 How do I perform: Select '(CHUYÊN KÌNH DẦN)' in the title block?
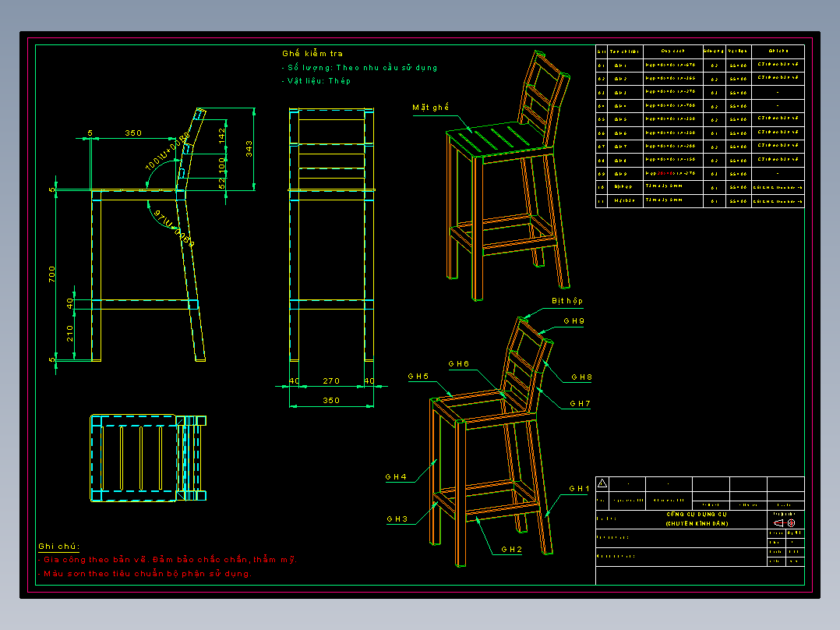coord(697,523)
